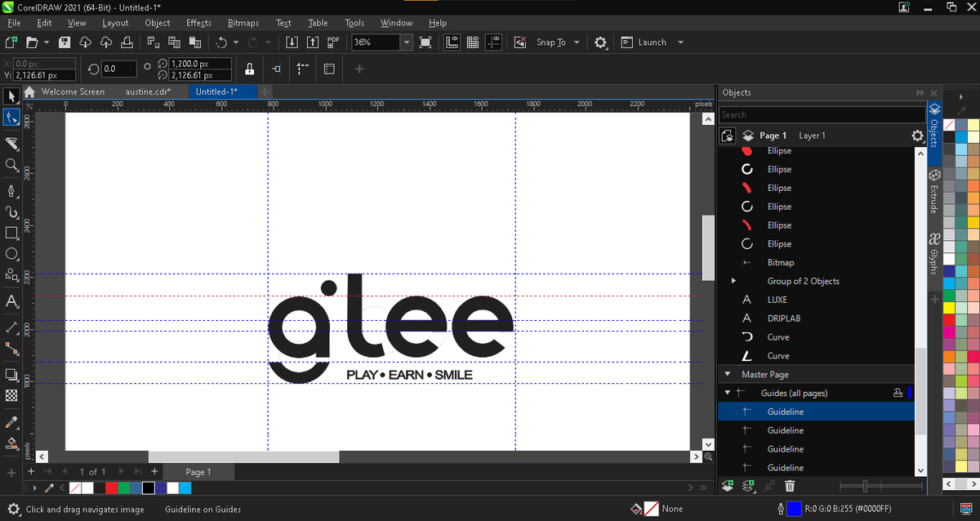Expand the Group of 2 Objects
Screen dimensions: 980x521
[x=733, y=281]
